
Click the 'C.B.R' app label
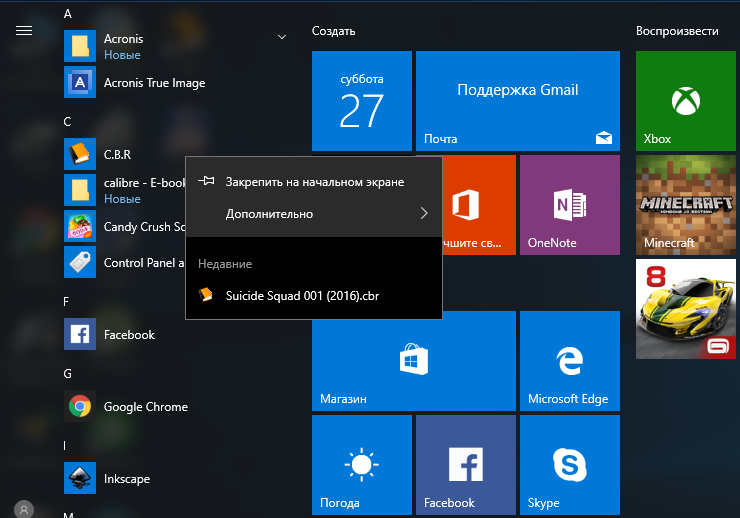[x=118, y=154]
